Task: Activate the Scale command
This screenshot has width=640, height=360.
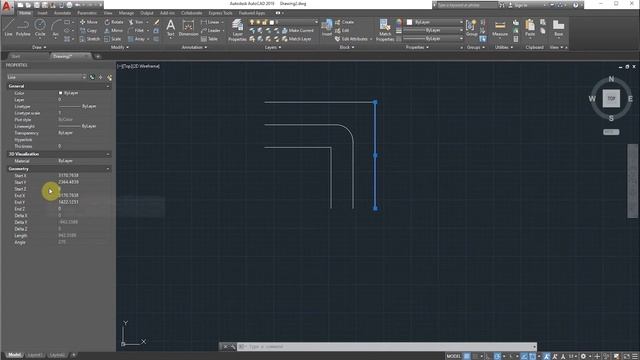Action: [113, 39]
